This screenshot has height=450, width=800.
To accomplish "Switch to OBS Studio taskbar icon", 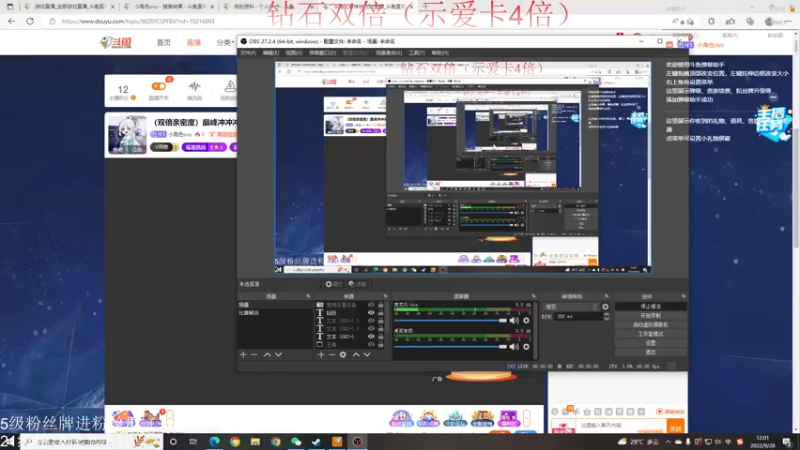I will [357, 442].
